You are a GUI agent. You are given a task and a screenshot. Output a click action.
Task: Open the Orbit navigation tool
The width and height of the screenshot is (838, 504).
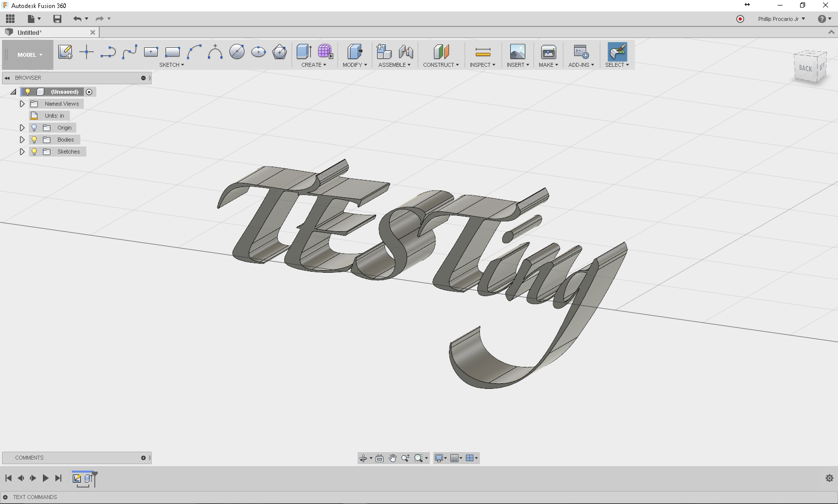(x=363, y=458)
